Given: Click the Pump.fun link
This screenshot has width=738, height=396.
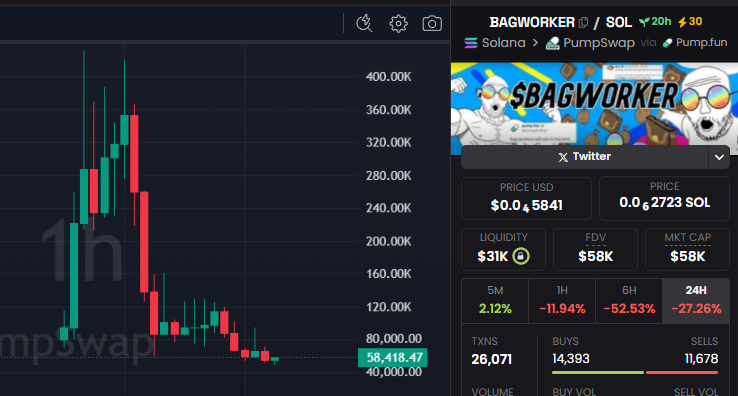Looking at the screenshot, I should coord(701,43).
